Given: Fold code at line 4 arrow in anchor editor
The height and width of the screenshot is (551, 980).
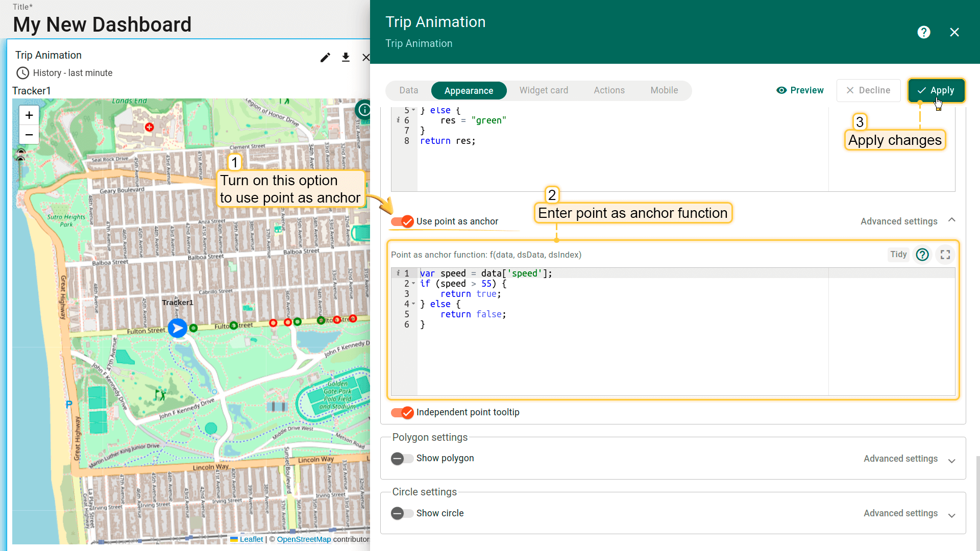Looking at the screenshot, I should 413,304.
